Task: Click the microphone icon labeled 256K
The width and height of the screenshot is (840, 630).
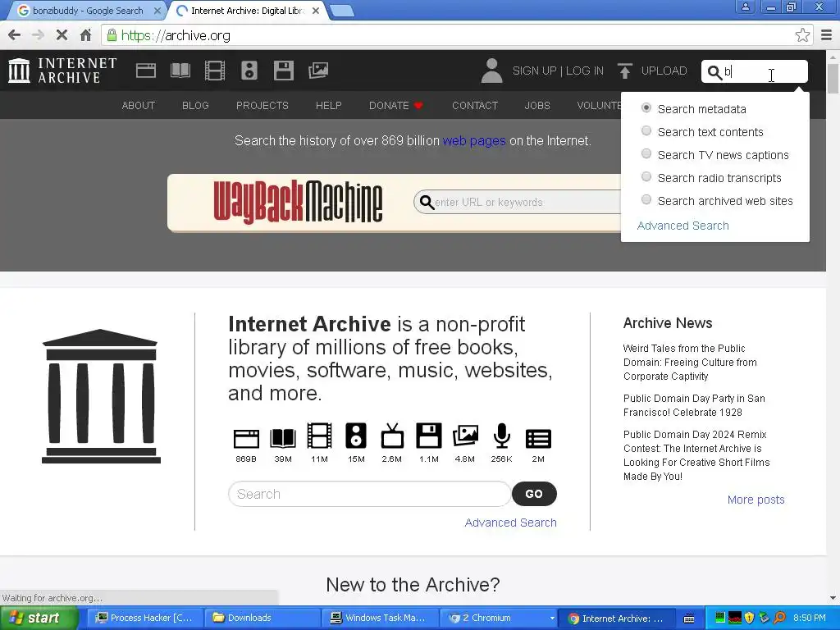Action: pyautogui.click(x=502, y=436)
